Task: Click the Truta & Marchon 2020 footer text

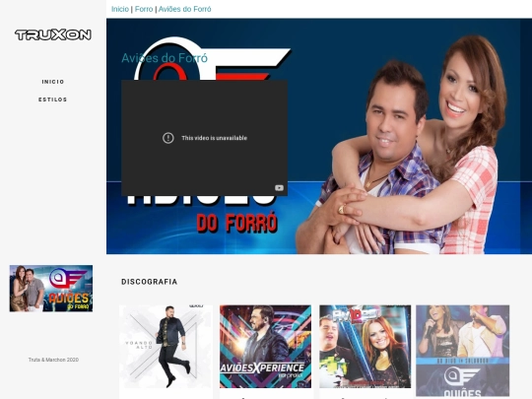Action: pyautogui.click(x=53, y=360)
